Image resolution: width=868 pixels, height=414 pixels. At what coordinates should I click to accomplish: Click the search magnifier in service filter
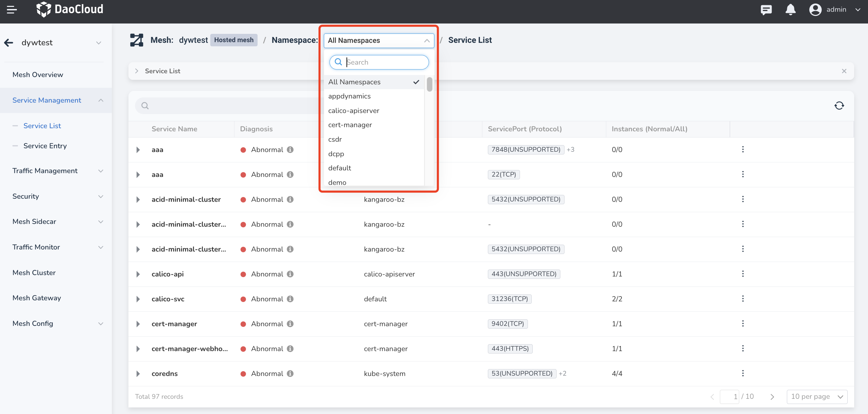[145, 106]
